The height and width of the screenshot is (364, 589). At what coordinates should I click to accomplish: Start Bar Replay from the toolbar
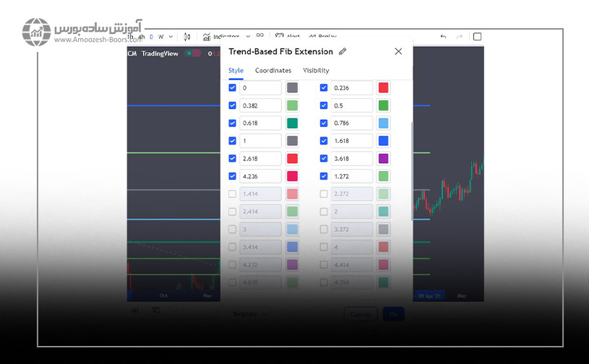coord(322,37)
